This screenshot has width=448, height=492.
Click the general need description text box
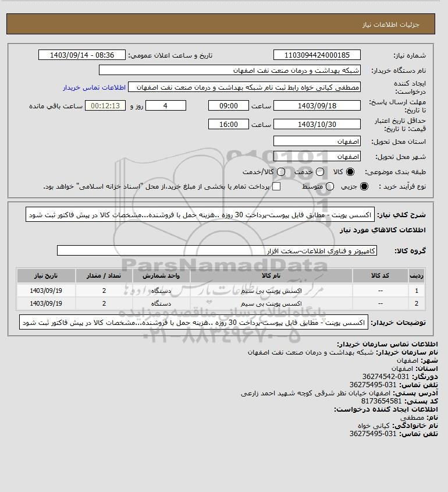pos(200,215)
